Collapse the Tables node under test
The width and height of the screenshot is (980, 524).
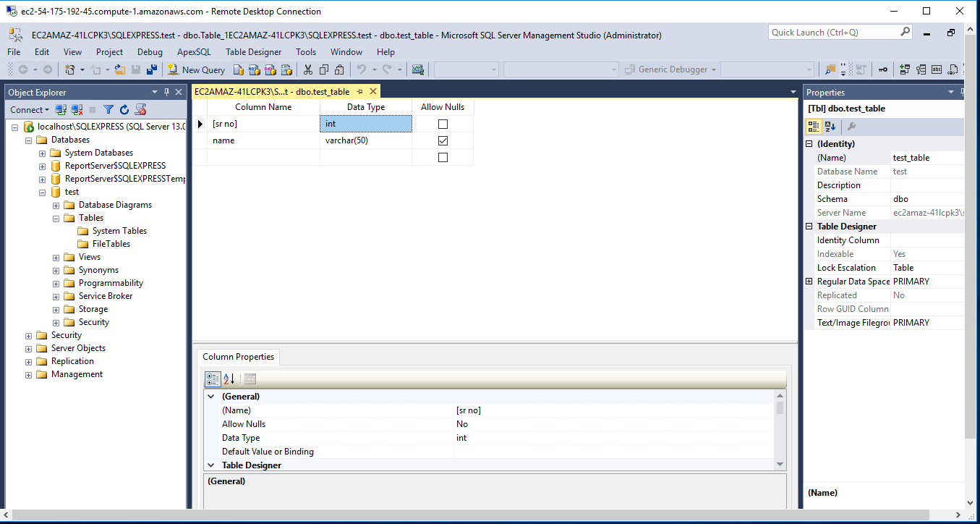click(x=55, y=217)
